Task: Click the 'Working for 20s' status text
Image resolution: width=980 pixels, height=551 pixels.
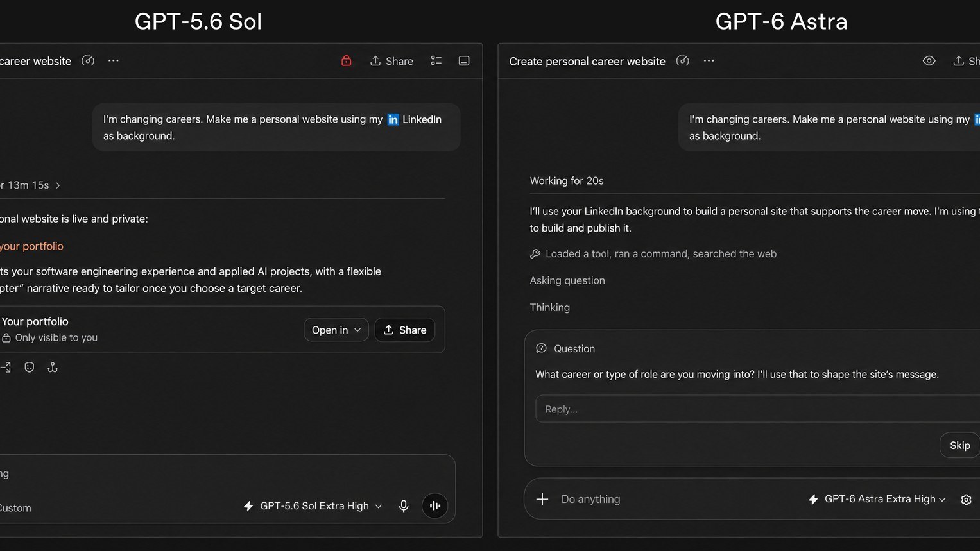Action: pos(567,181)
